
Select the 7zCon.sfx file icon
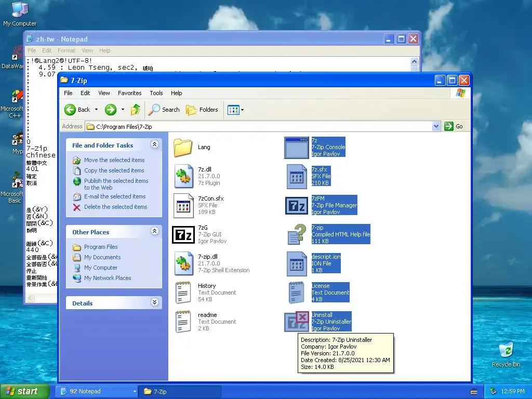coord(183,205)
